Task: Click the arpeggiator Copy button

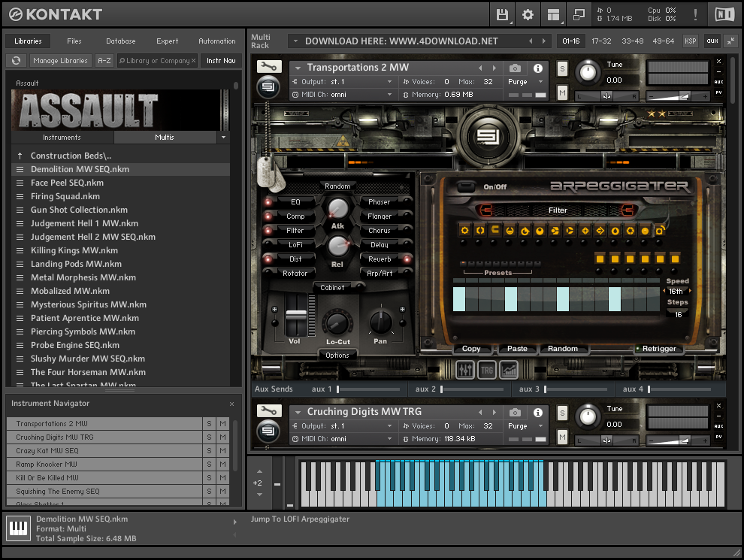Action: 471,349
